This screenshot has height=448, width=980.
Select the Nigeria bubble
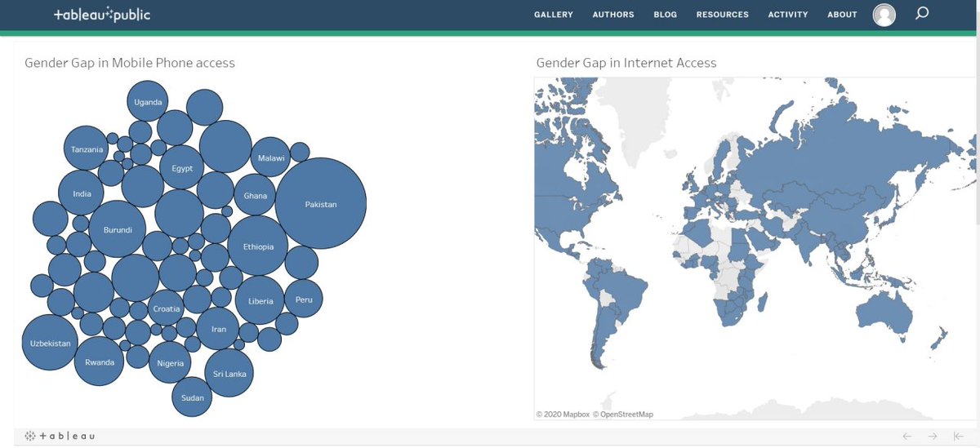[170, 362]
